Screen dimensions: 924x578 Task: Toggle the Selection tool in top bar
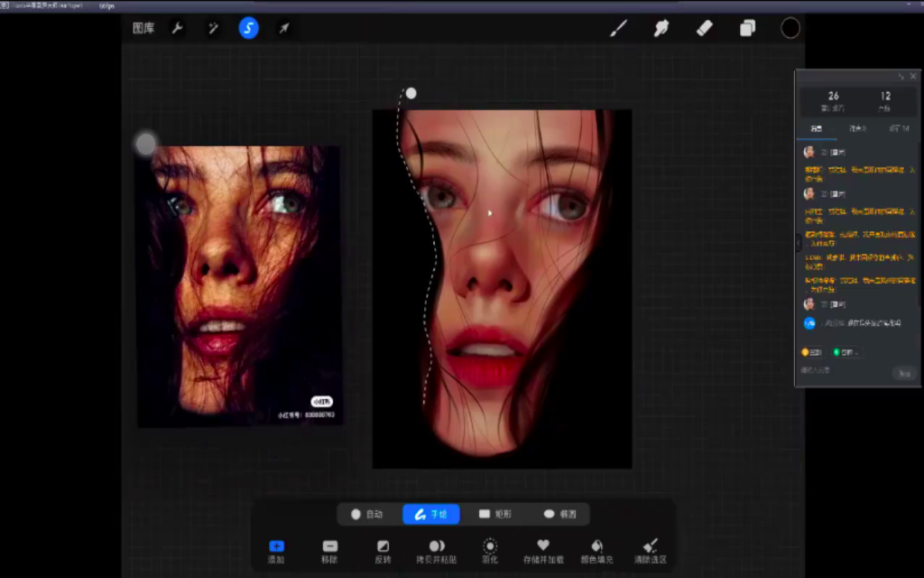pyautogui.click(x=248, y=28)
